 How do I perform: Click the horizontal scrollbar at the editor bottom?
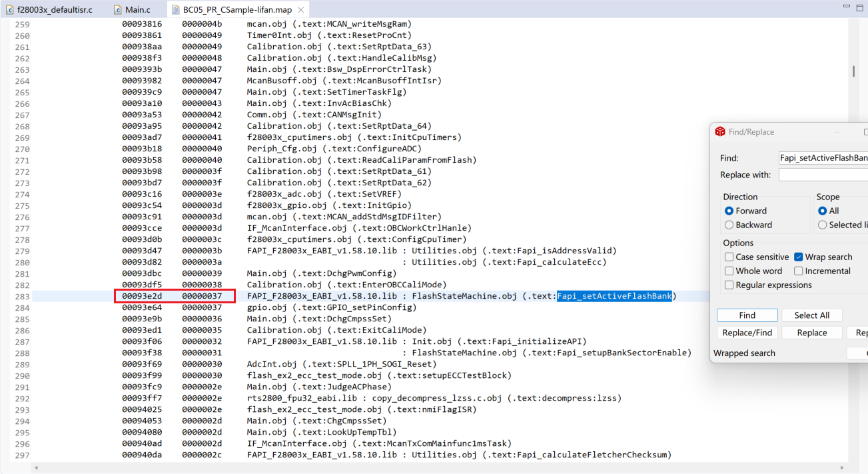pos(440,467)
